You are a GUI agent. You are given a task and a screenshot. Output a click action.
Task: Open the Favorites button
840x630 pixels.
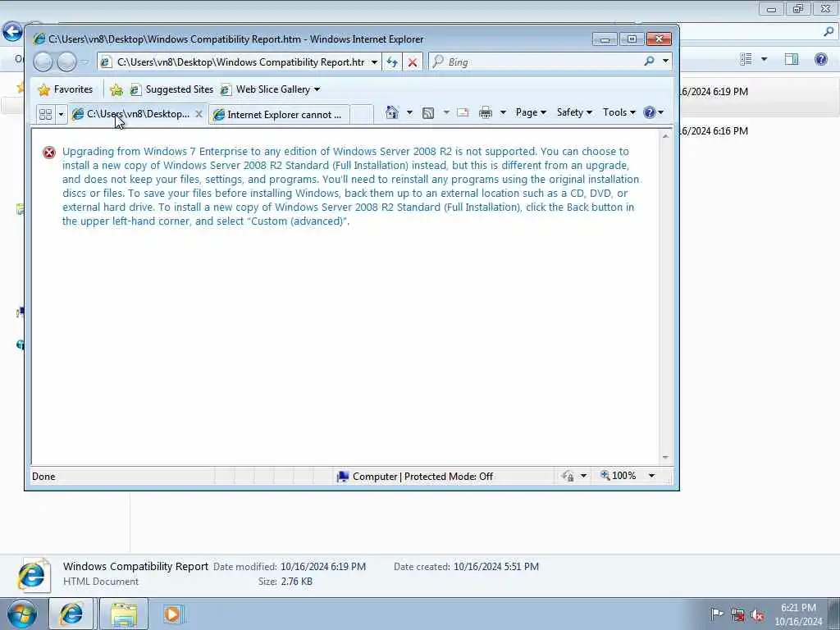click(x=66, y=89)
